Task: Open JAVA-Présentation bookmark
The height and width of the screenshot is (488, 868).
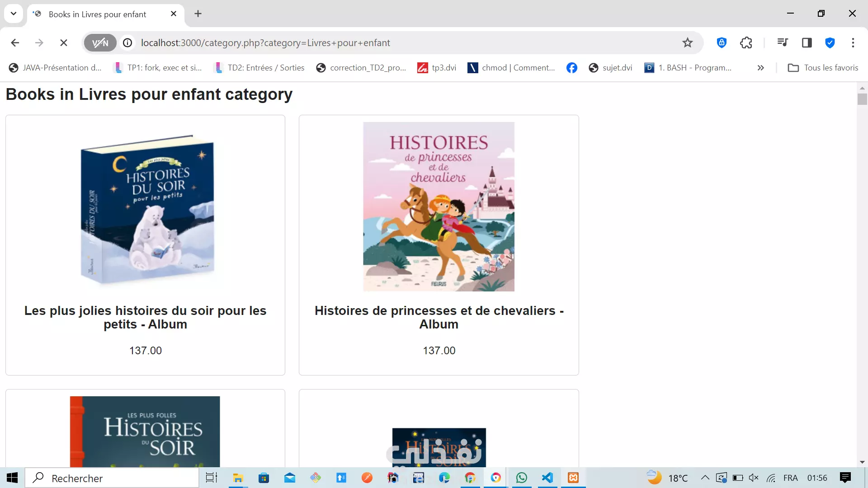Action: (55, 68)
